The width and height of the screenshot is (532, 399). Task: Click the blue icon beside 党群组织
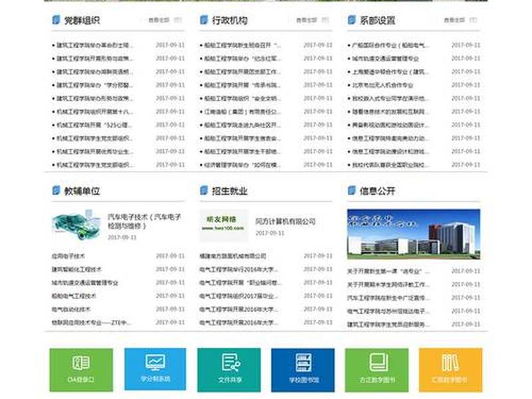coord(56,20)
